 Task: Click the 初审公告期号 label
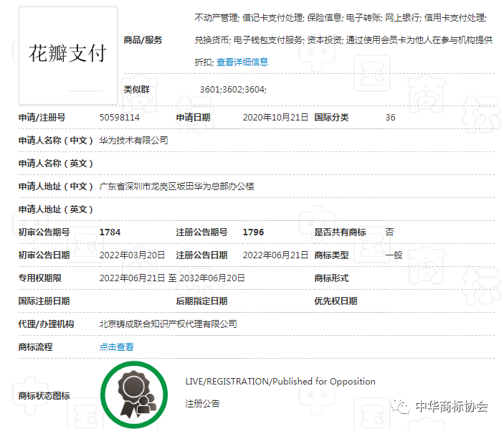[x=44, y=232]
